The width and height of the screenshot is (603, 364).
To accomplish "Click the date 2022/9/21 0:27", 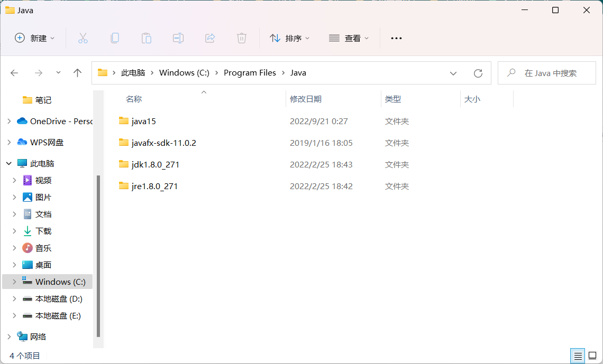I will click(319, 122).
